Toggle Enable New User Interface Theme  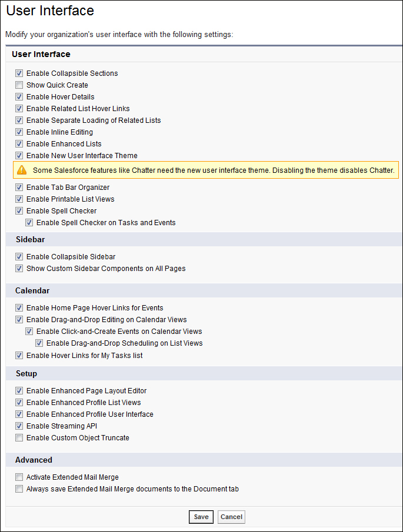[x=19, y=155]
